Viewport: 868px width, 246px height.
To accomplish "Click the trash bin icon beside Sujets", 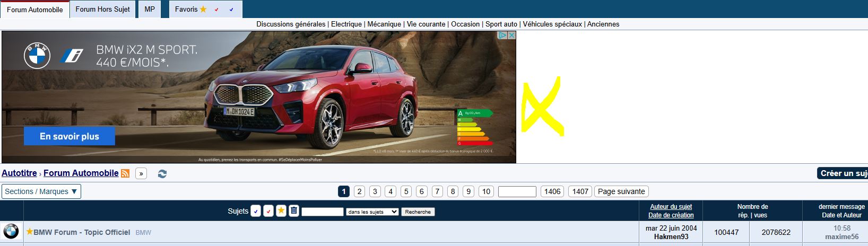I will coord(294,210).
